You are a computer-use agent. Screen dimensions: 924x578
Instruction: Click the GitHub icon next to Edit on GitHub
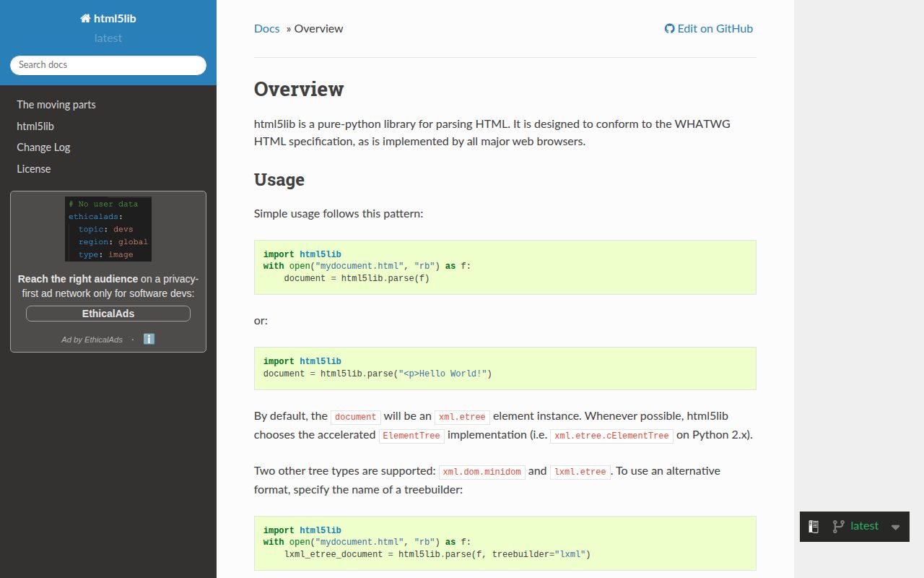[669, 29]
